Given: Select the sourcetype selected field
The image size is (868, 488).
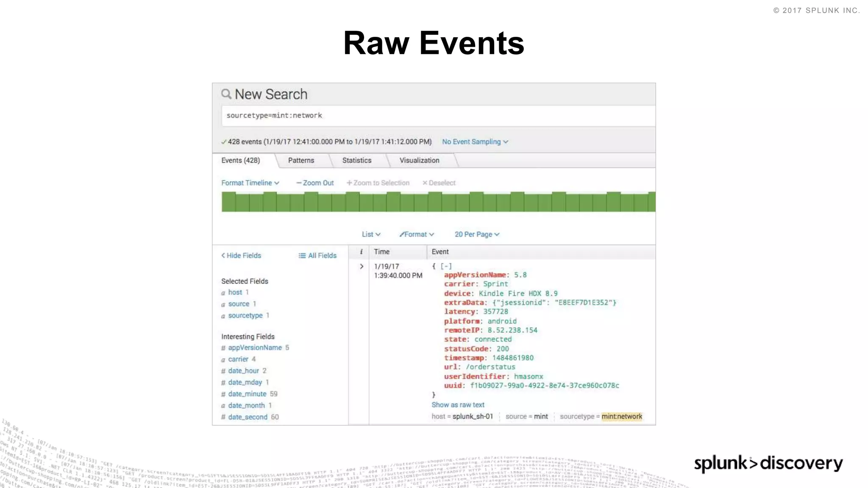Looking at the screenshot, I should click(x=245, y=316).
